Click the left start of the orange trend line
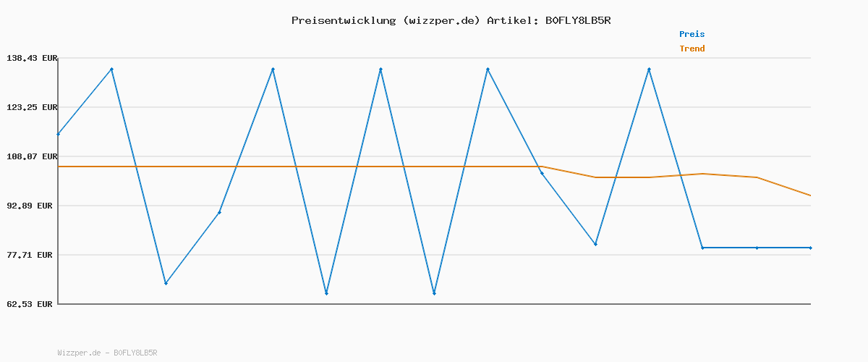This screenshot has width=868, height=362. click(x=59, y=167)
